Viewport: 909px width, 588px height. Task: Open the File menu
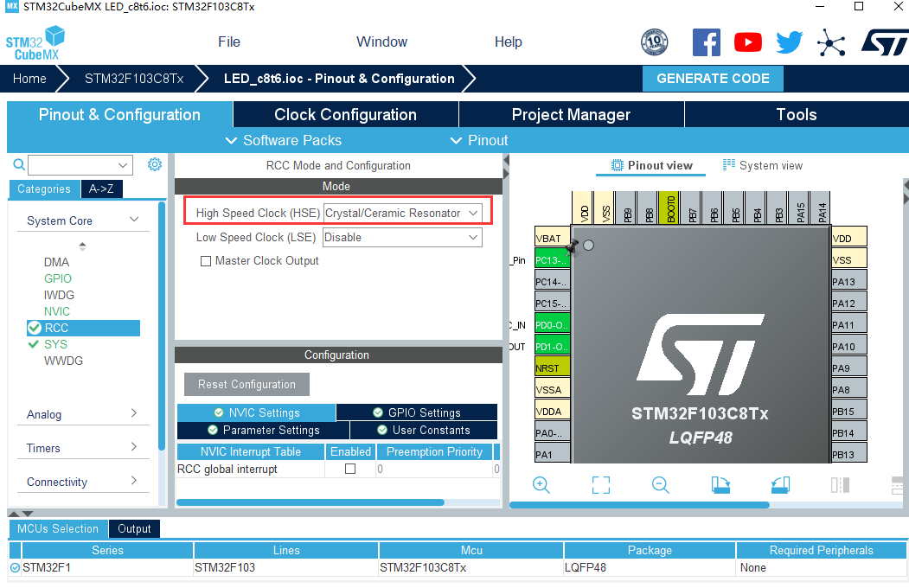[x=229, y=42]
